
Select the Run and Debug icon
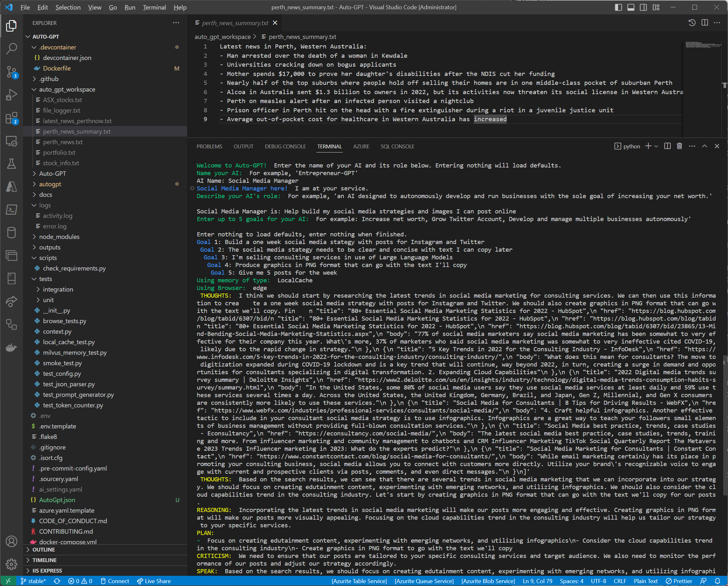[x=12, y=94]
